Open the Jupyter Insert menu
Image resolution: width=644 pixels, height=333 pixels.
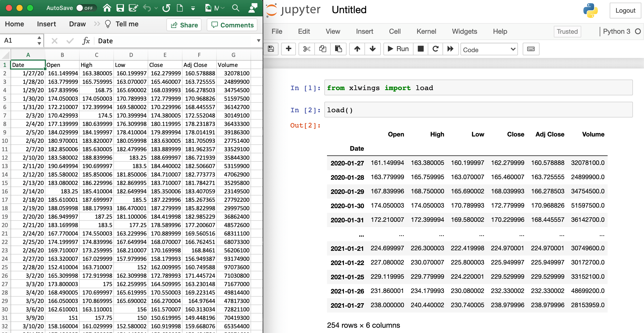(x=364, y=31)
